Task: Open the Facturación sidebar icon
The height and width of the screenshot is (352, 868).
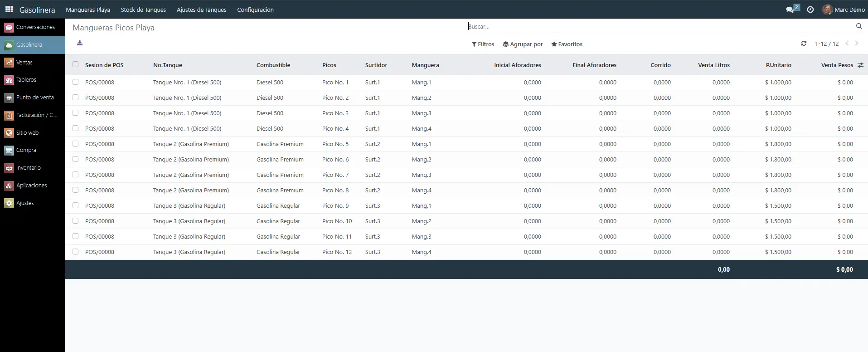Action: click(9, 115)
